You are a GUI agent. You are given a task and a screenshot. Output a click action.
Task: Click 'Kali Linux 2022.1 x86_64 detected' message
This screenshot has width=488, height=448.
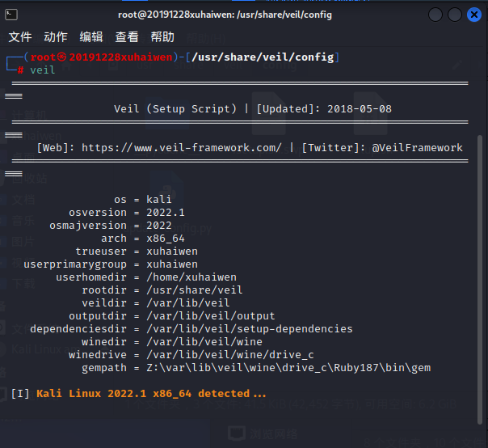(151, 394)
